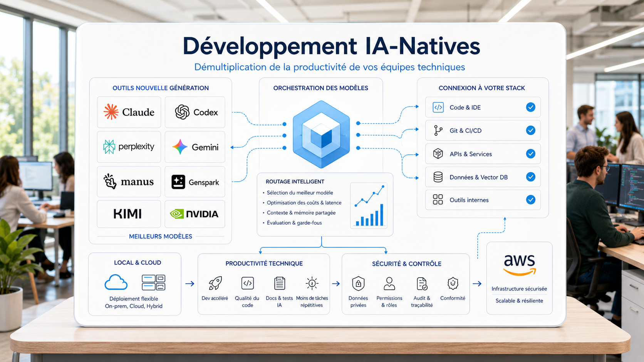Viewport: 644px width, 362px height.
Task: Select 'Optimisation des coûts & latence' bullet
Action: (x=304, y=203)
